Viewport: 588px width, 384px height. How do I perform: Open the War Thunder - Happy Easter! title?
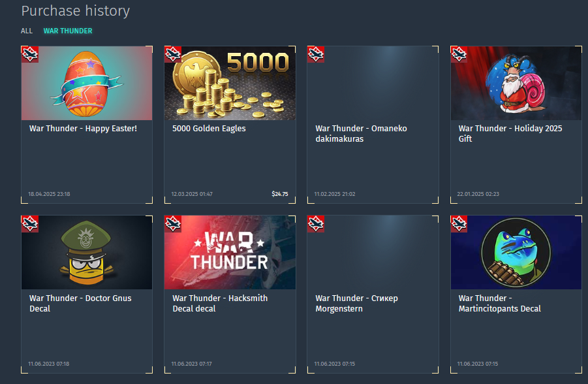(83, 129)
